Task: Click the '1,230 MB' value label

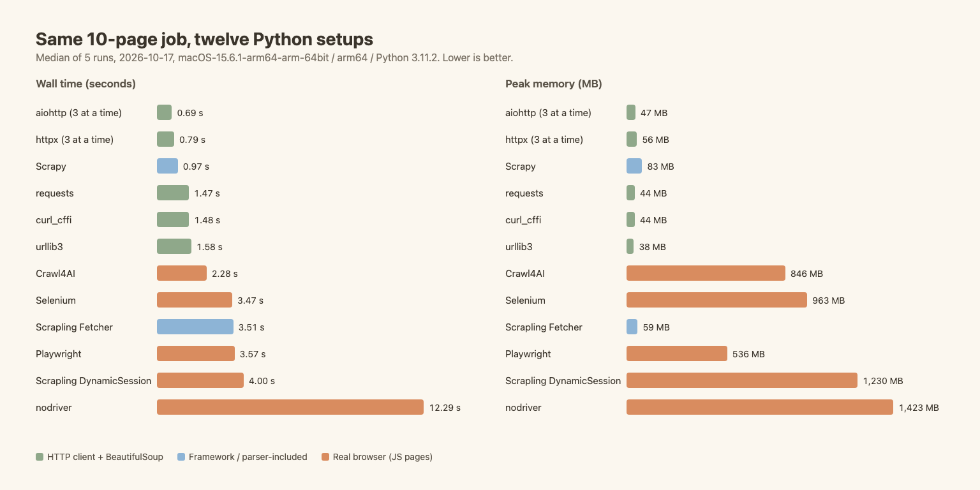Action: (883, 380)
